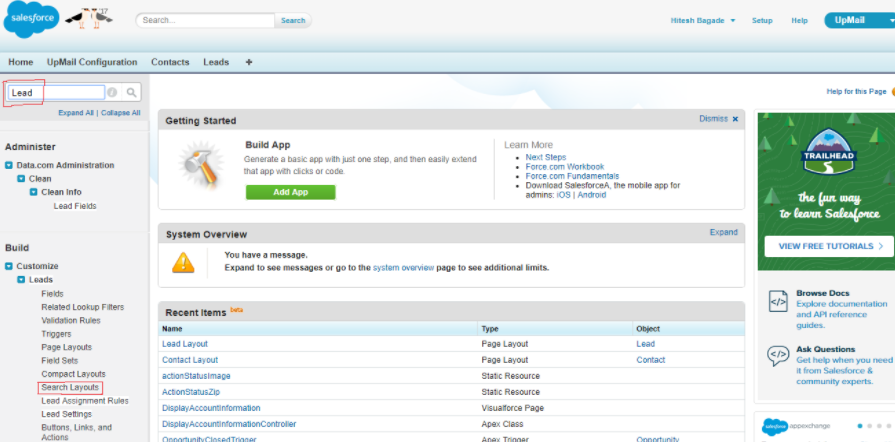The image size is (895, 442).
Task: Open the Force.com Fundamentals link
Action: (x=572, y=176)
